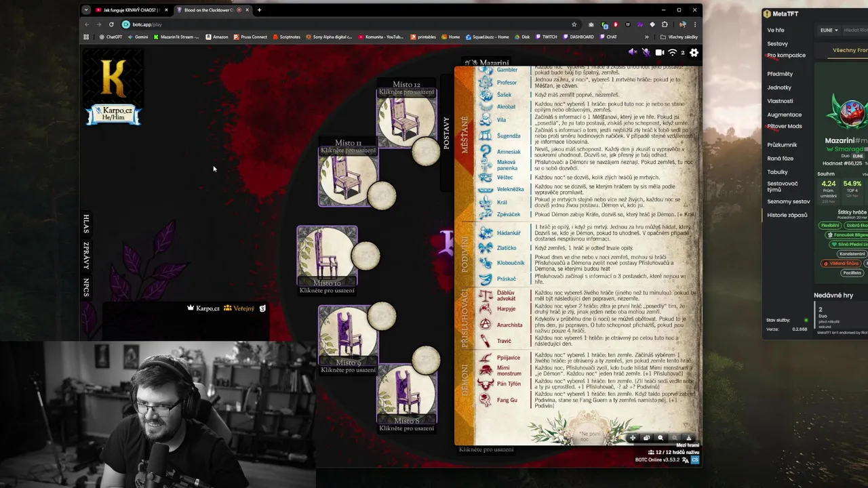Open the language translate icon by BOTC version
The image size is (868, 488).
tap(686, 460)
